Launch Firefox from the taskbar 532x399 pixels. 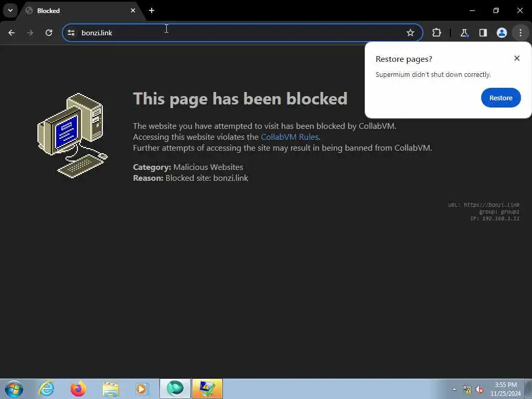[78, 389]
